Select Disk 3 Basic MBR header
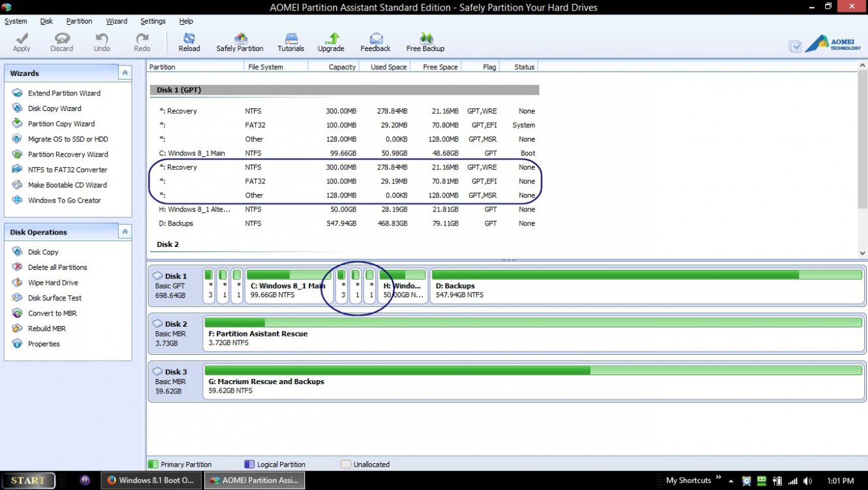The width and height of the screenshot is (868, 490). (x=174, y=382)
